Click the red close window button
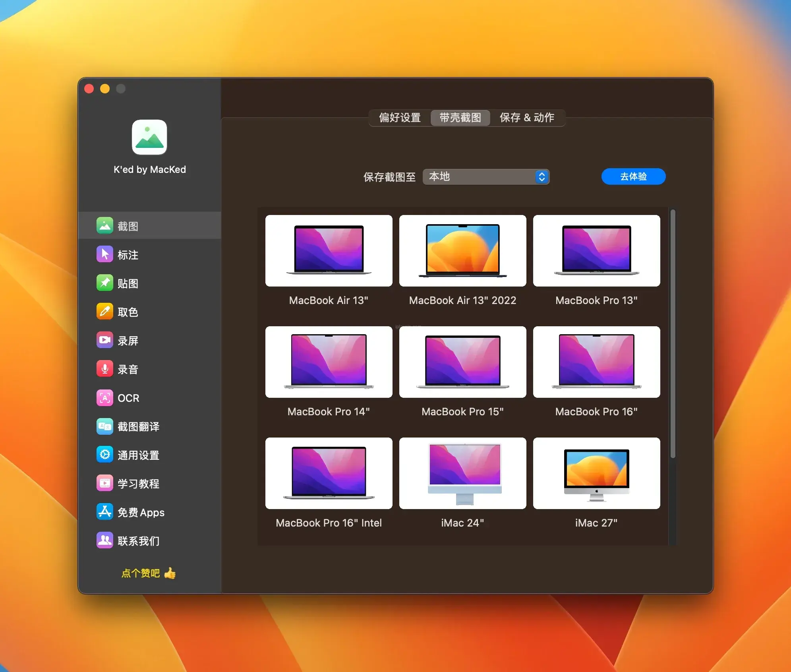The width and height of the screenshot is (791, 672). pyautogui.click(x=89, y=88)
